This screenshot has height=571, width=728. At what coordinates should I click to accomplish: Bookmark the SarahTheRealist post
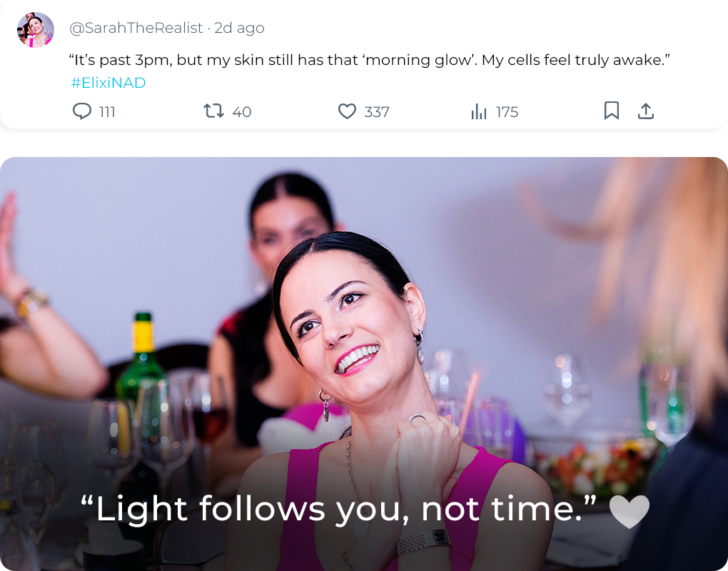(x=612, y=111)
